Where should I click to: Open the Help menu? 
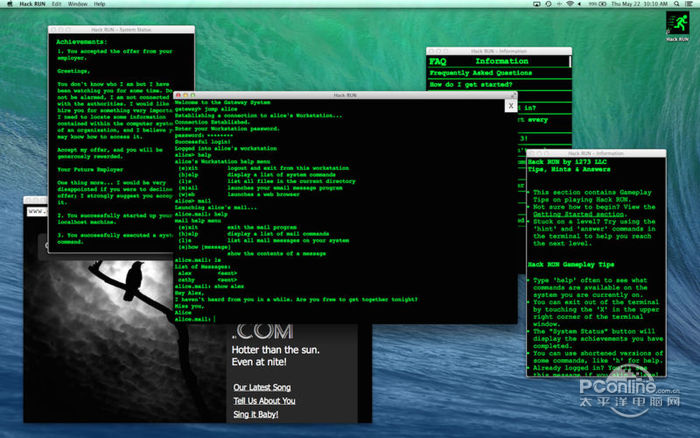(100, 5)
